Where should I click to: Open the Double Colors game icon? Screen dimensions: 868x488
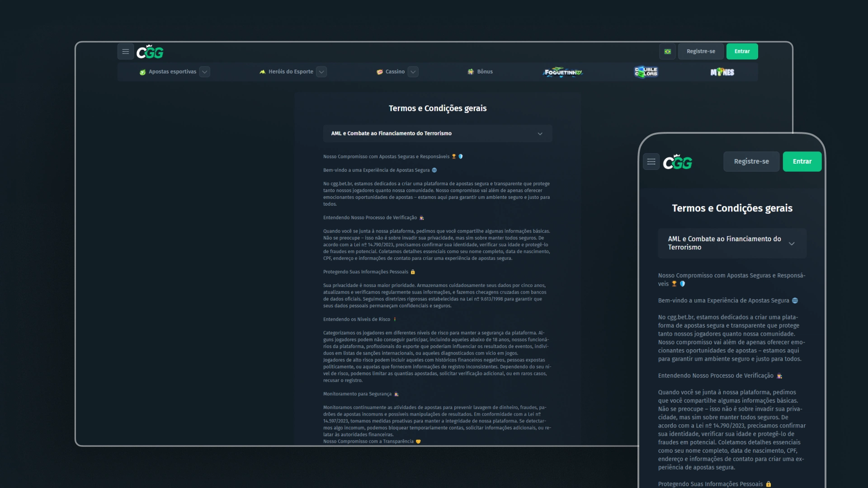[x=646, y=72]
